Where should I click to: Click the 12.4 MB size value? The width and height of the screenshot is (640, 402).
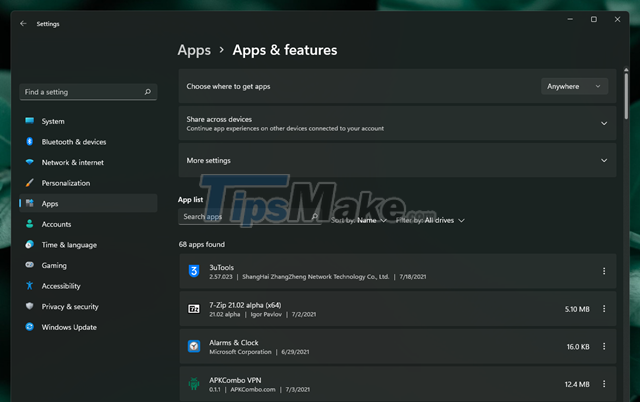[577, 384]
